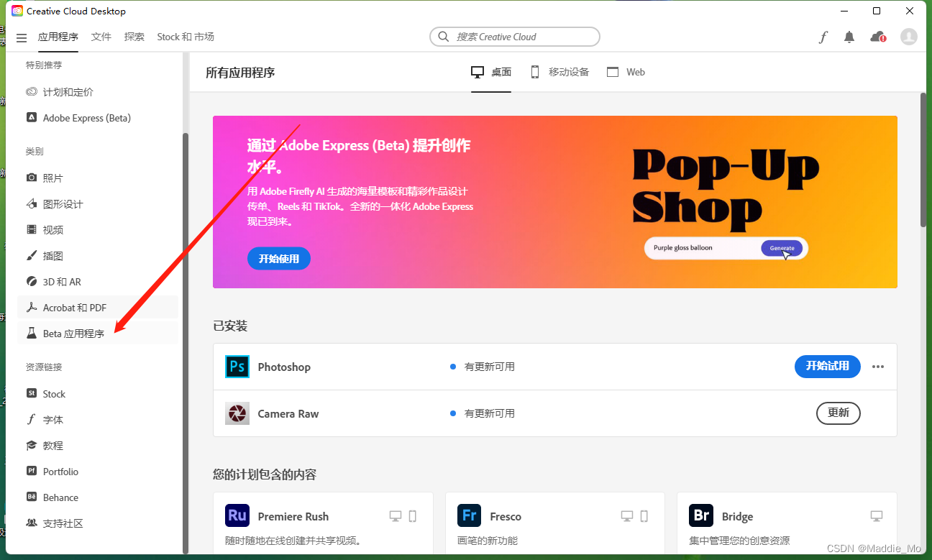Click the main content vertical scrollbar
Screen dimensions: 932x560
coord(923,160)
